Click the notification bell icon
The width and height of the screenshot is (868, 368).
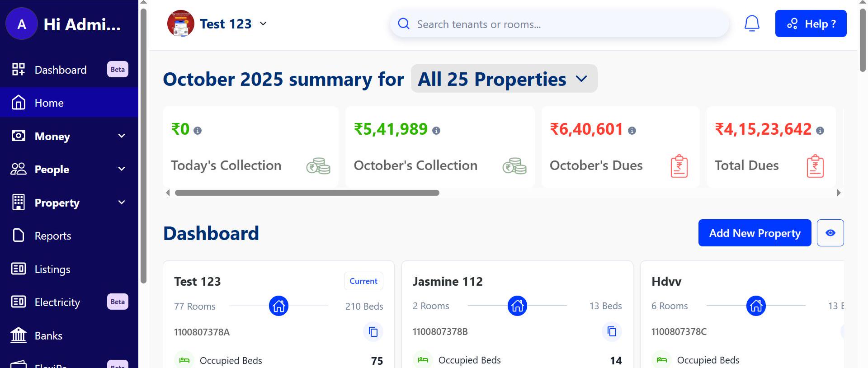click(751, 24)
